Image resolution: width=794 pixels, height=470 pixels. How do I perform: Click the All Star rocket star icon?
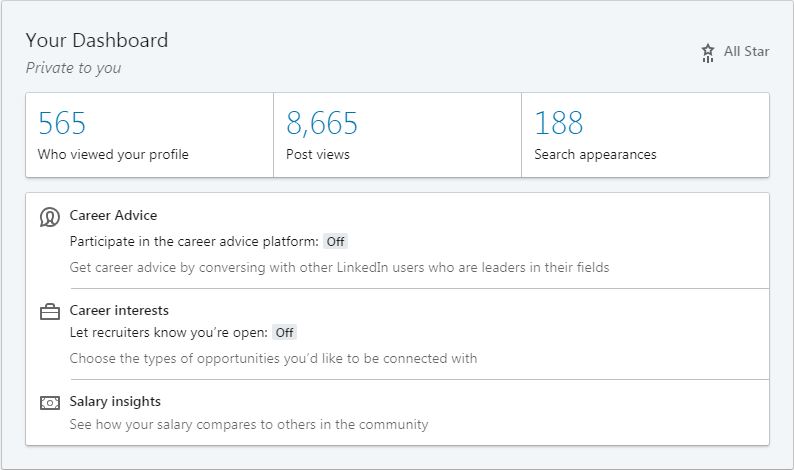pyautogui.click(x=708, y=53)
